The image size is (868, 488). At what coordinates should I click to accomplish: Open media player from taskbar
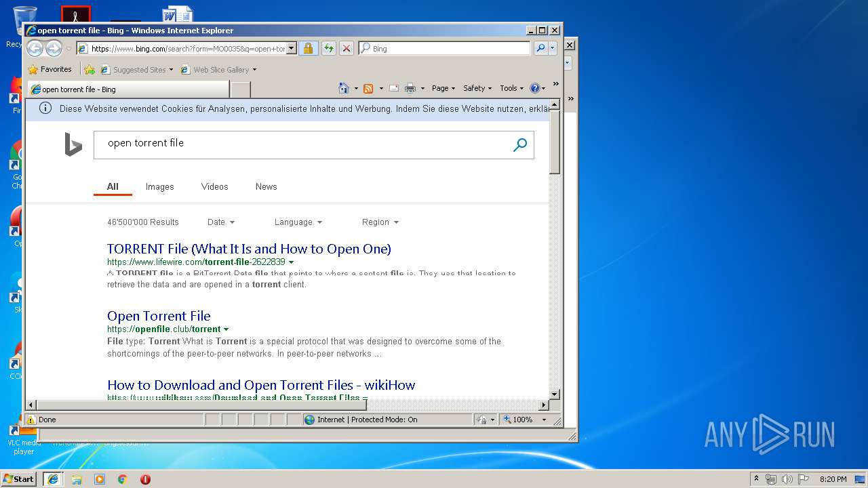click(100, 479)
